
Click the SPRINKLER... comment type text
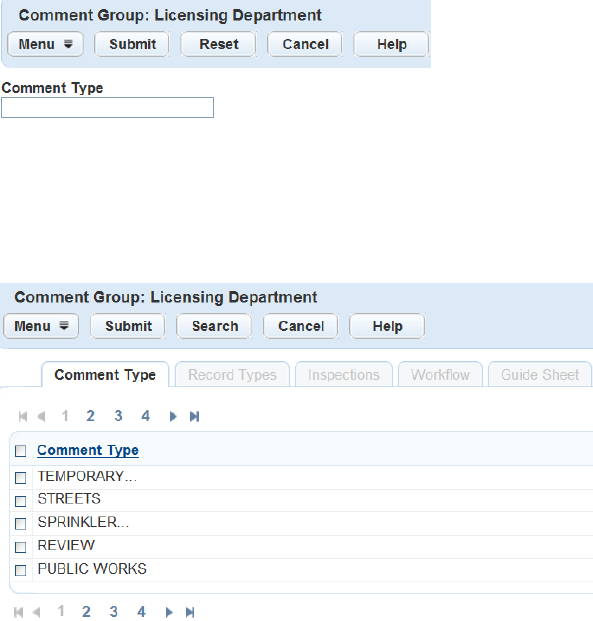(83, 522)
